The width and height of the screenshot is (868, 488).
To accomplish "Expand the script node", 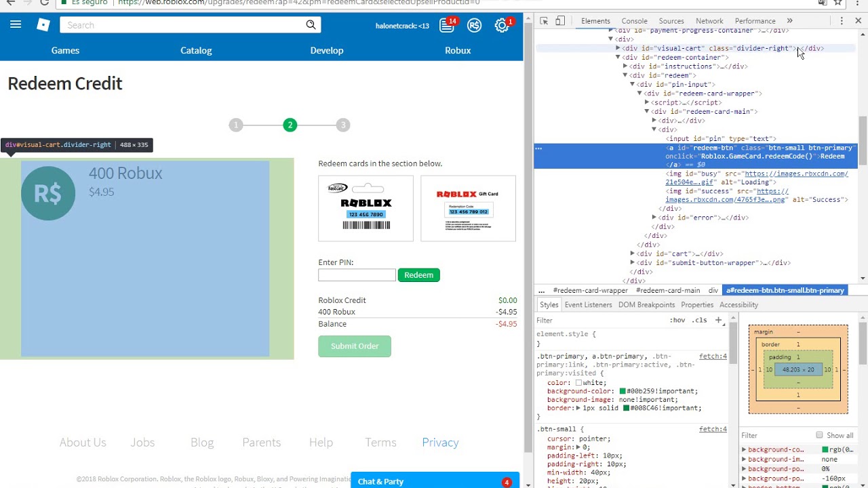I will click(x=646, y=102).
